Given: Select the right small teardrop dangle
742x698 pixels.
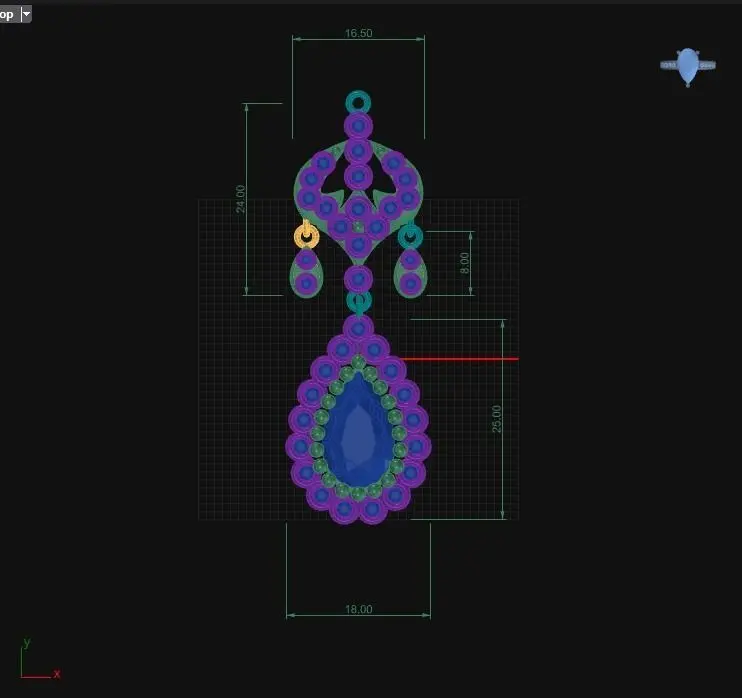Looking at the screenshot, I should (410, 273).
